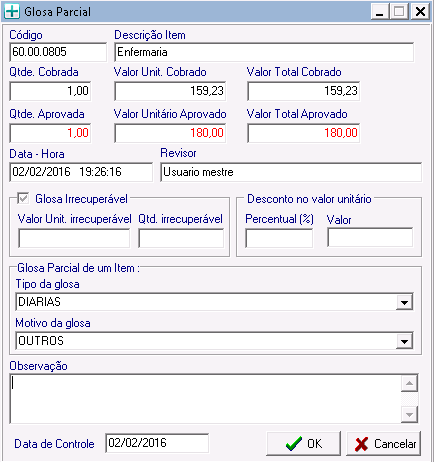This screenshot has height=462, width=434.
Task: Click the Valor Unitário Aprovado field
Action: [x=170, y=133]
